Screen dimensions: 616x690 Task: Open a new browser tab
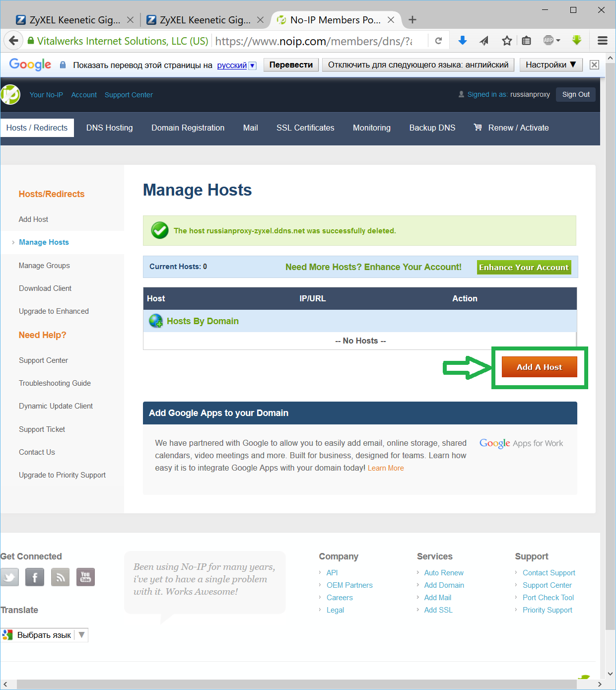[412, 20]
